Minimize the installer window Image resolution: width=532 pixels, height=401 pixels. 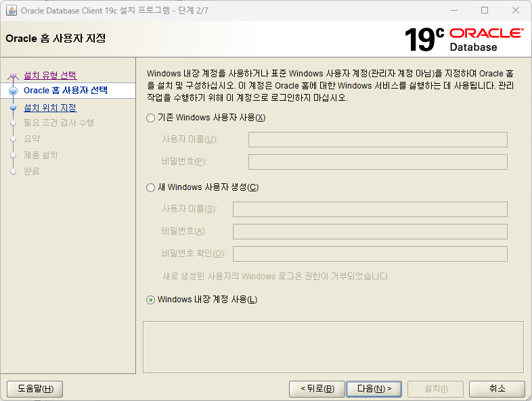(x=454, y=10)
